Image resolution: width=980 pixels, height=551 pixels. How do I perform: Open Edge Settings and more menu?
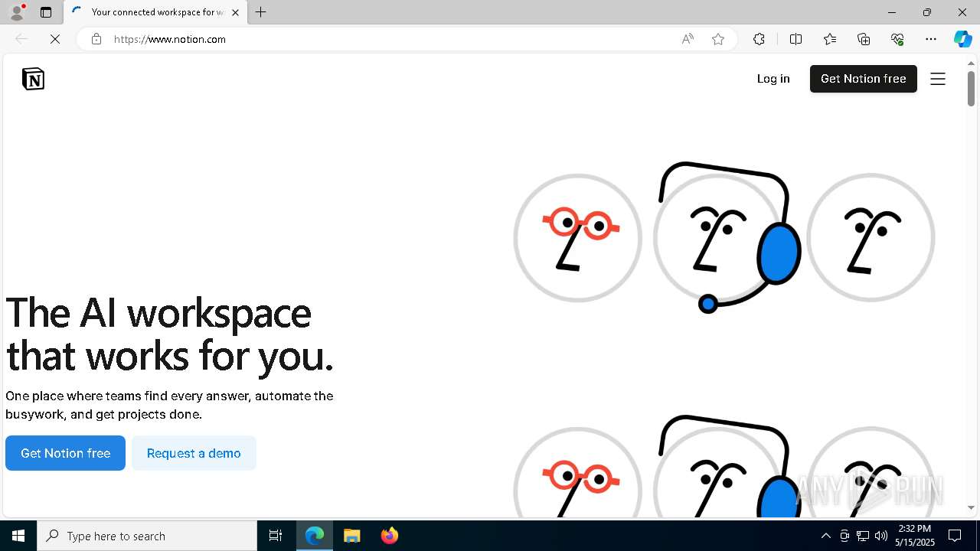(931, 39)
